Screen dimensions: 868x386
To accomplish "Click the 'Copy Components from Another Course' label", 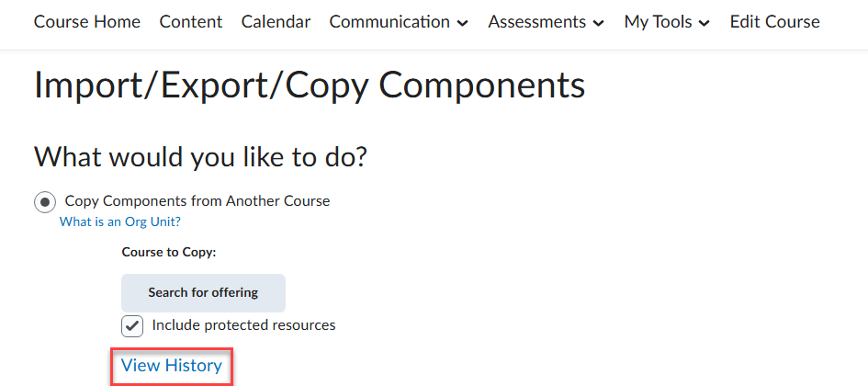I will 197,200.
